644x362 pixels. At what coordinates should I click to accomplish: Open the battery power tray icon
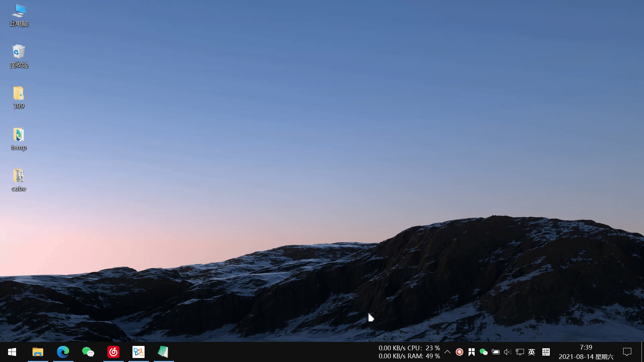495,352
